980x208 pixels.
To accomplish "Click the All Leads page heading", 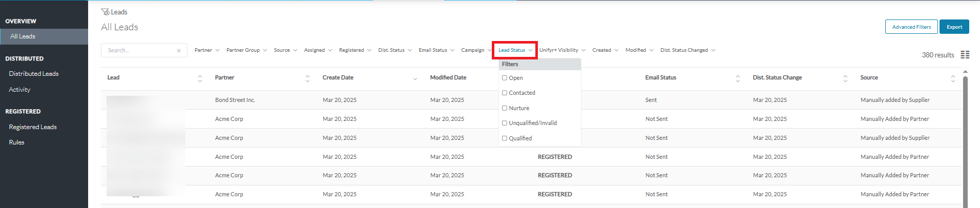I will (x=120, y=27).
